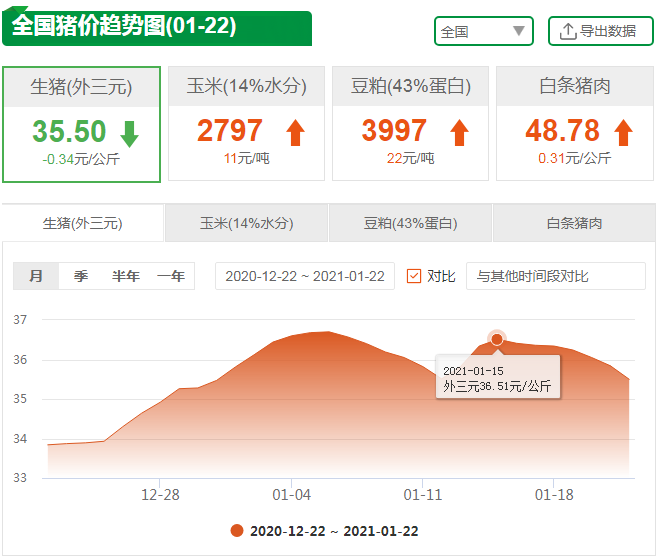Switch to the 一年 one-year range

point(171,276)
